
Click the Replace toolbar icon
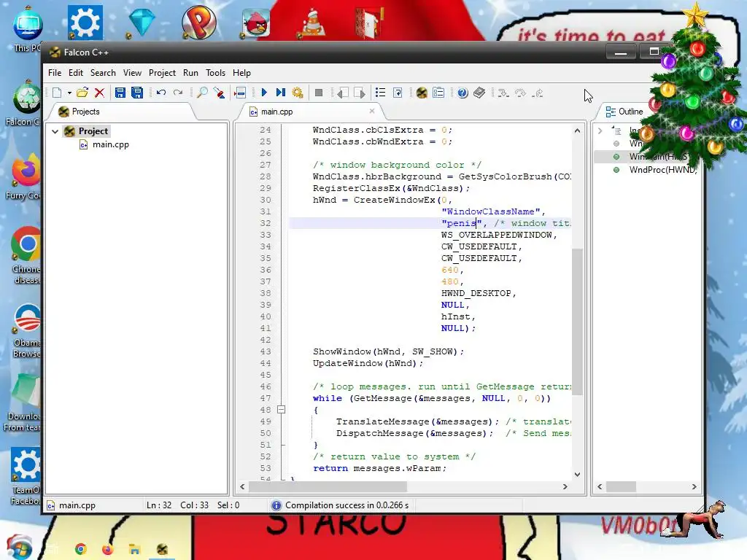219,93
